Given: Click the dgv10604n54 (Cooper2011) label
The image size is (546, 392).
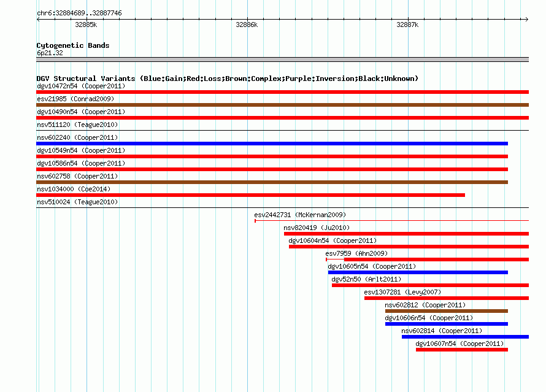Looking at the screenshot, I should (x=333, y=240).
